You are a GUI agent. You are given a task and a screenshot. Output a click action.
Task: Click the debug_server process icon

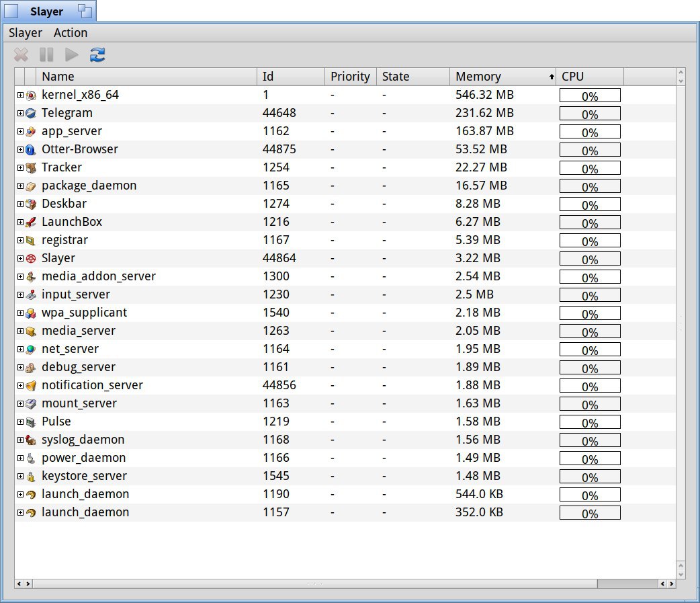(x=31, y=367)
